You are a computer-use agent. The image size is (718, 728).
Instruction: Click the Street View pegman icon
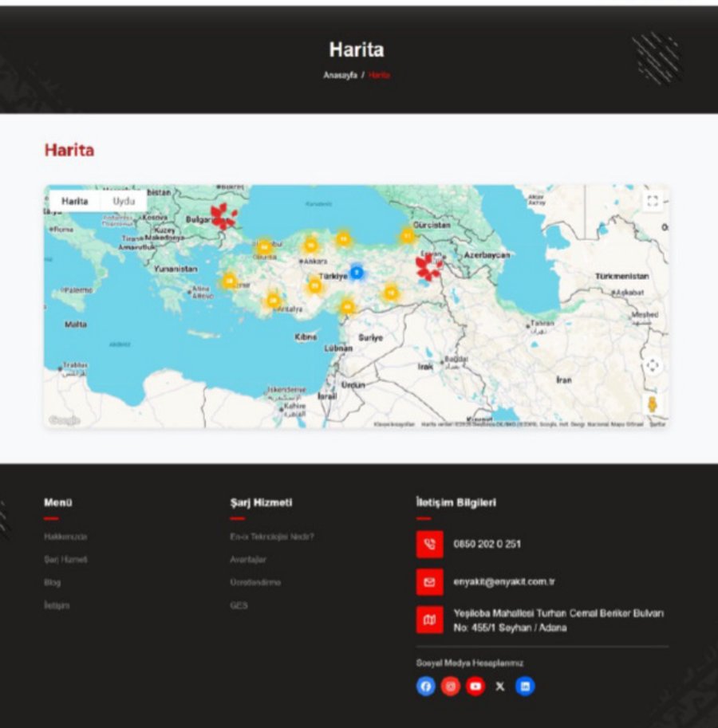tap(653, 404)
